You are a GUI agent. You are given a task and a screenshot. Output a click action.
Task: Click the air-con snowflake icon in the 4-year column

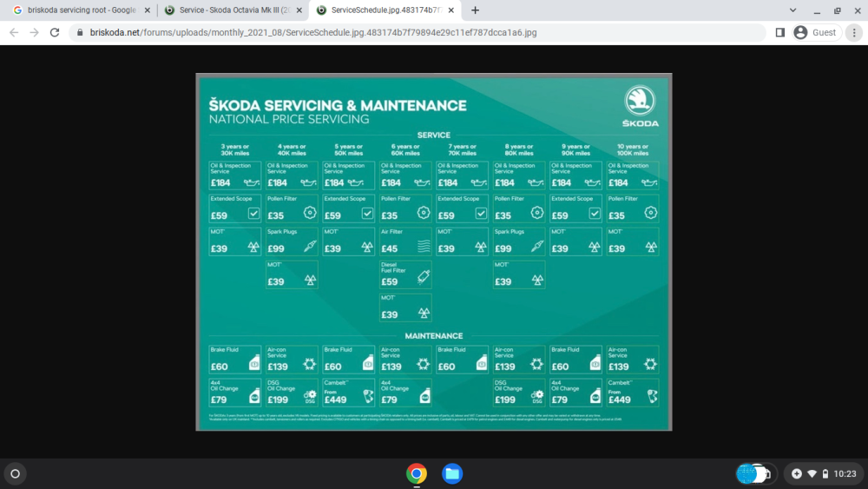[310, 364]
